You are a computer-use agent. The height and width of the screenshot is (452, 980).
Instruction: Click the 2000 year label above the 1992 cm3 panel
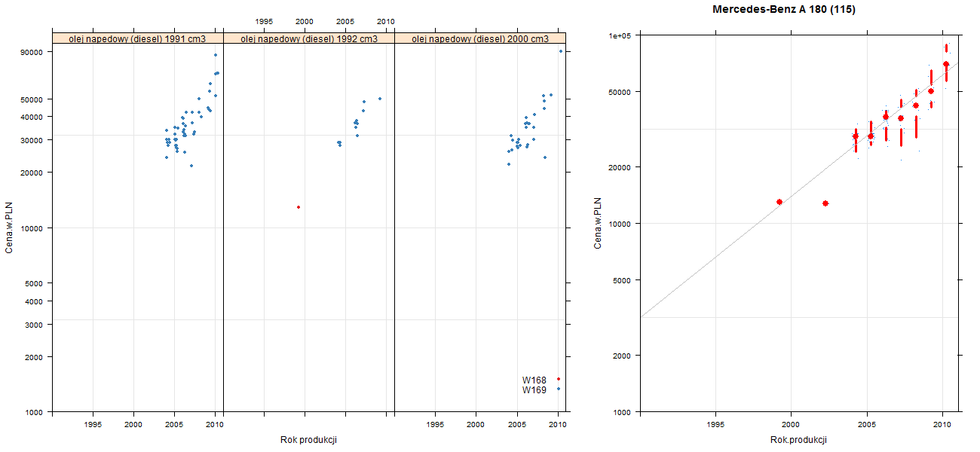[305, 21]
